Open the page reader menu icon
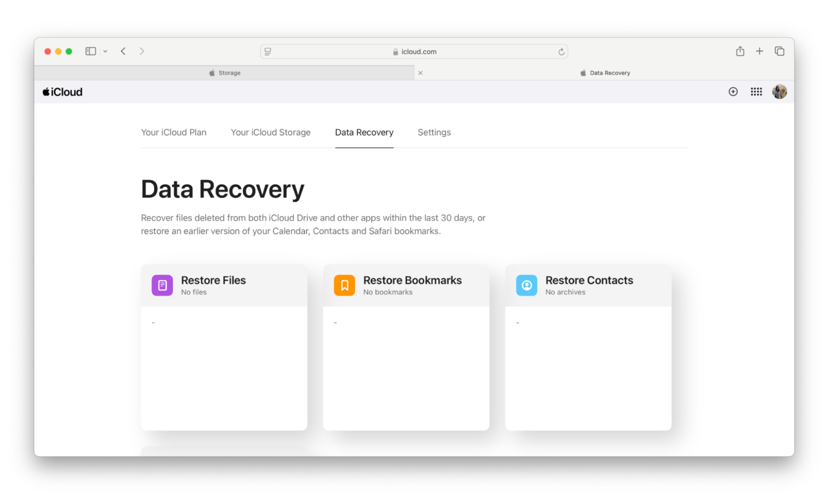Viewport: 826px width, 504px height. click(x=268, y=51)
